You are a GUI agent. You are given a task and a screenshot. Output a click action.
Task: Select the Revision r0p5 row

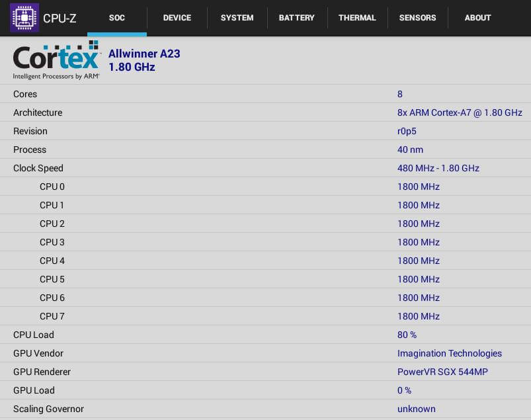coord(265,131)
